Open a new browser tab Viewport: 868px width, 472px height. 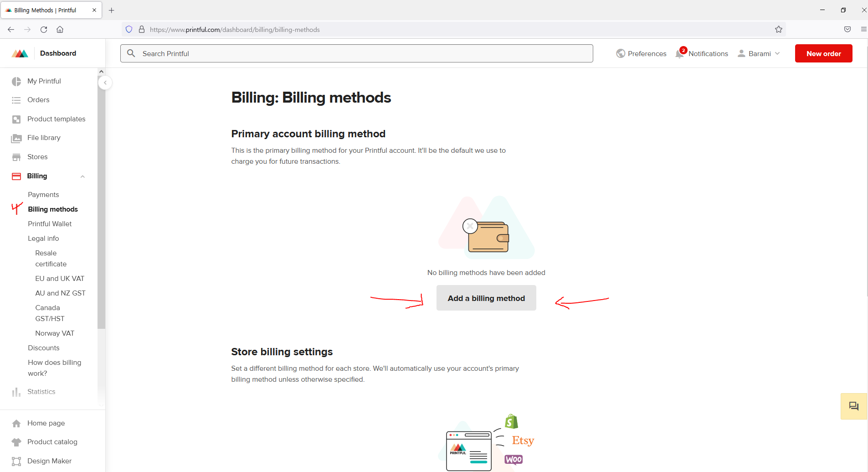112,10
